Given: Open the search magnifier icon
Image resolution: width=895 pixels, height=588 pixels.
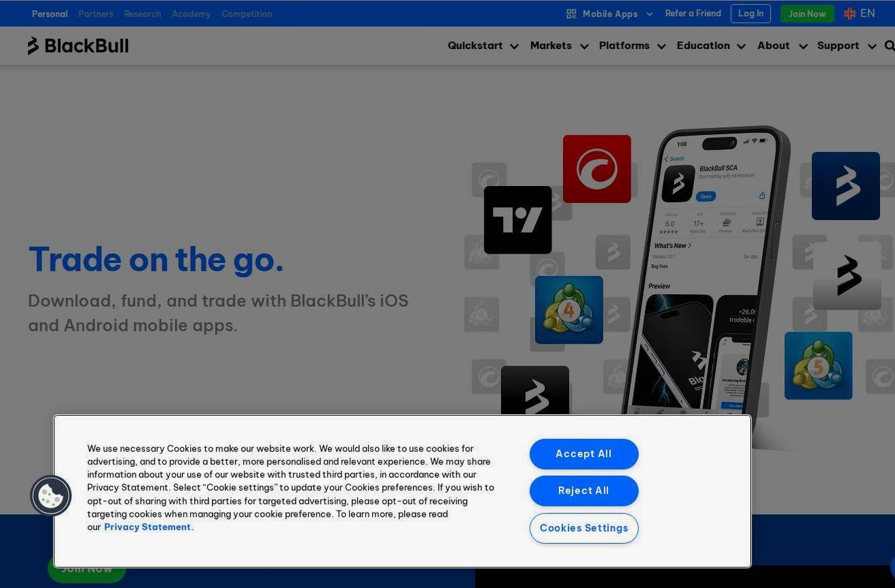Looking at the screenshot, I should coord(890,45).
